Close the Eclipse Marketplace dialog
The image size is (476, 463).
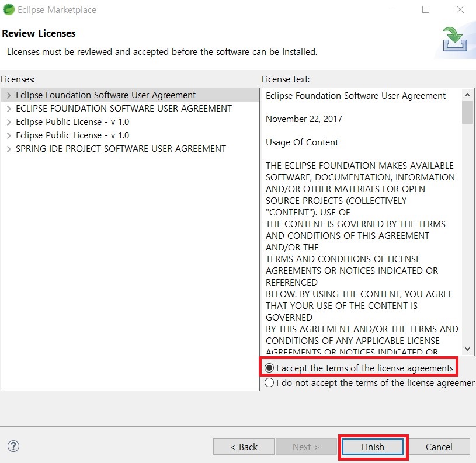(460, 9)
